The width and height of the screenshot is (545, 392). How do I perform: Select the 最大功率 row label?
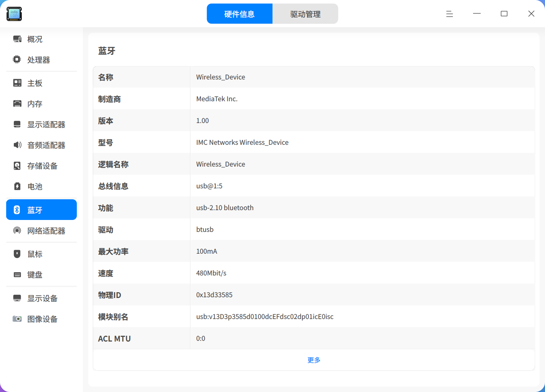(x=113, y=252)
